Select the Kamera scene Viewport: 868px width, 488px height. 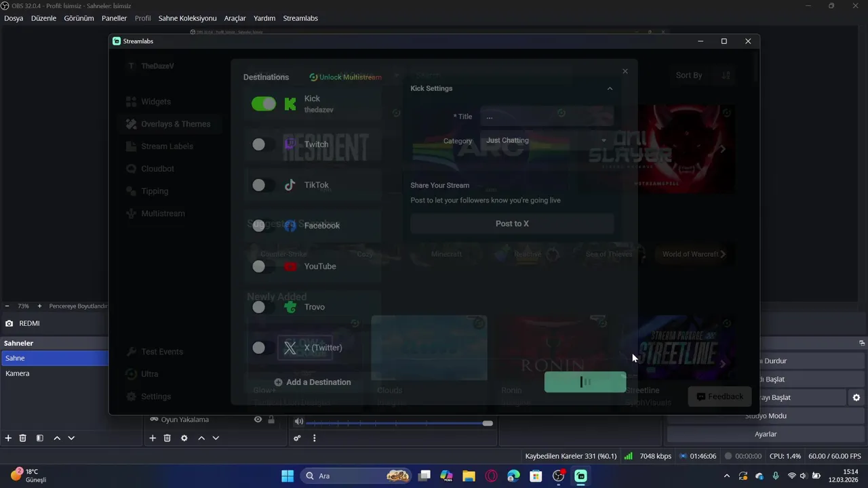point(54,373)
